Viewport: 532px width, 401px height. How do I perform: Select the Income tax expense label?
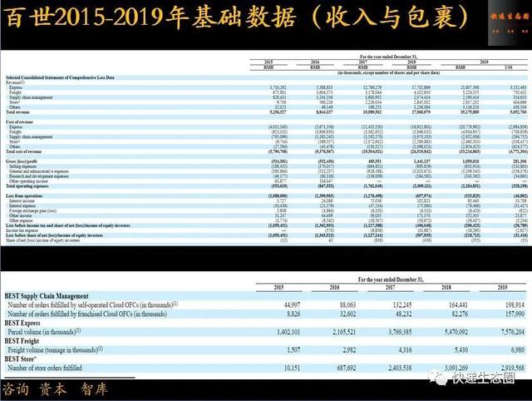(21, 230)
